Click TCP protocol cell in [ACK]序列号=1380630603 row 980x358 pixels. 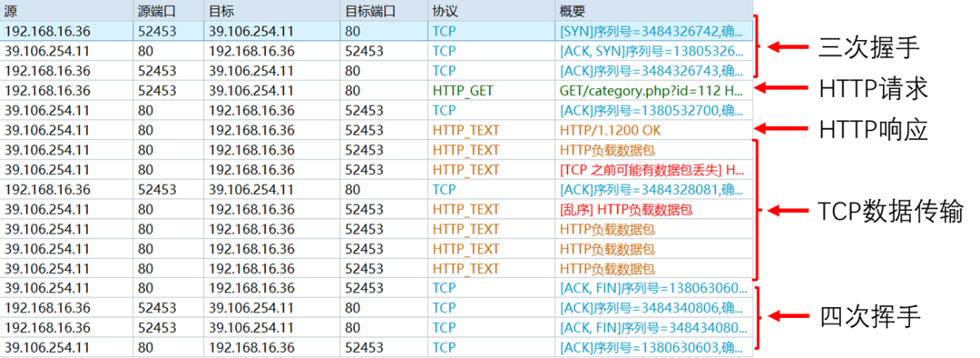click(x=491, y=347)
